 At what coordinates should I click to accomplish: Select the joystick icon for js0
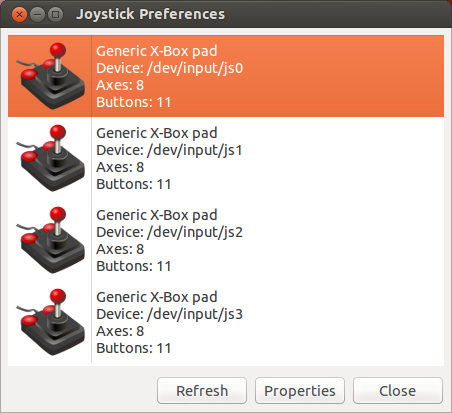50,76
